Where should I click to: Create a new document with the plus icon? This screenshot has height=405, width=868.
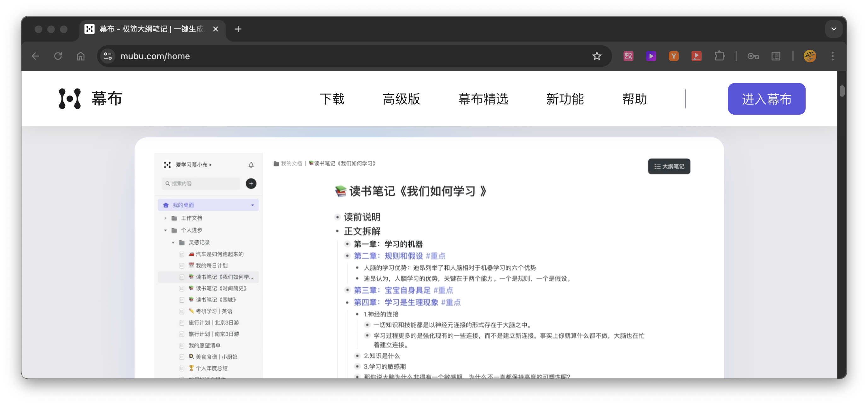pos(251,184)
